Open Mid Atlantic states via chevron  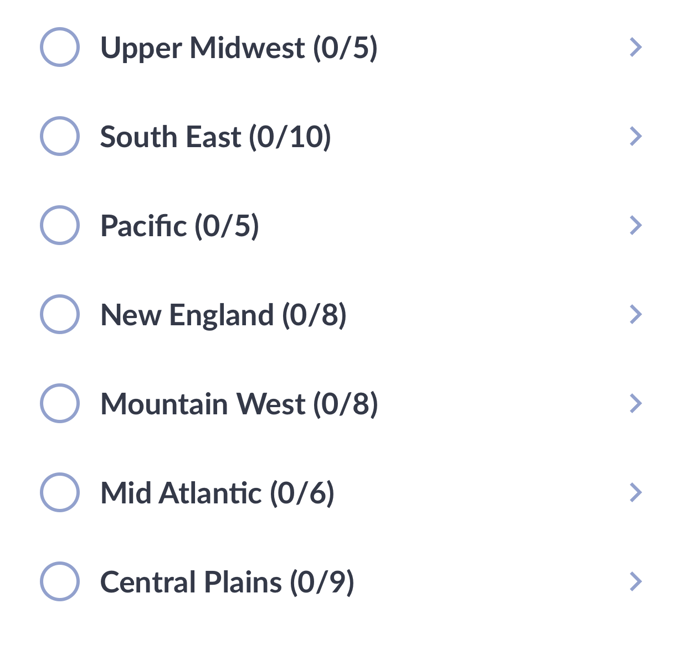(x=636, y=492)
